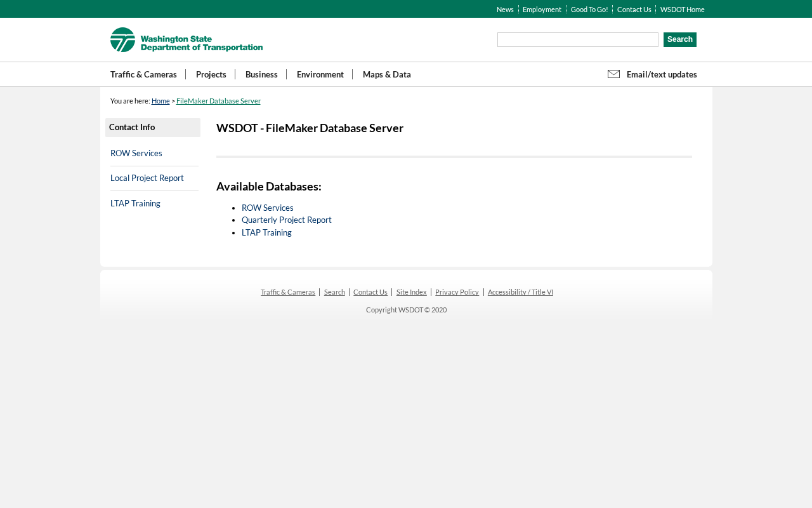Open the Privacy Policy footer link
This screenshot has height=508, width=812.
(457, 292)
